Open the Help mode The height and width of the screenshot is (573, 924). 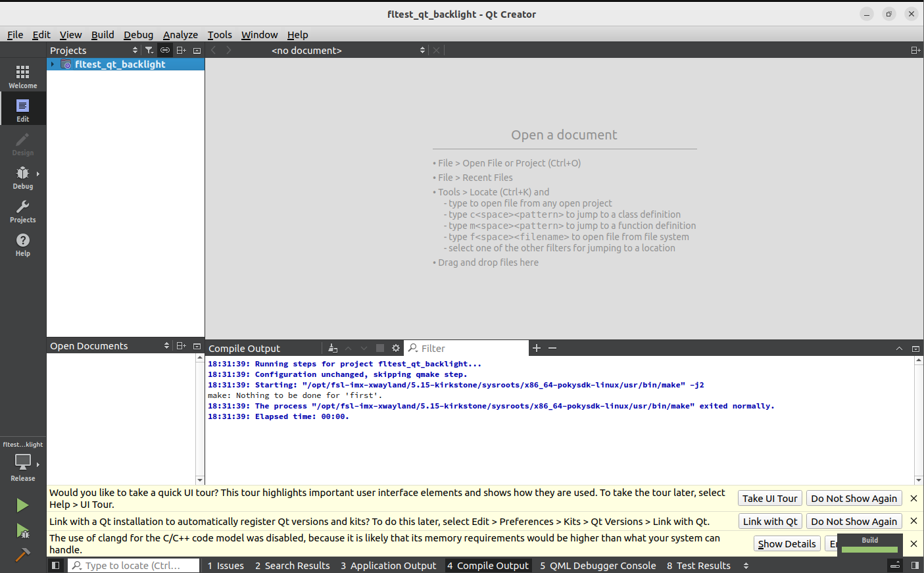[23, 244]
